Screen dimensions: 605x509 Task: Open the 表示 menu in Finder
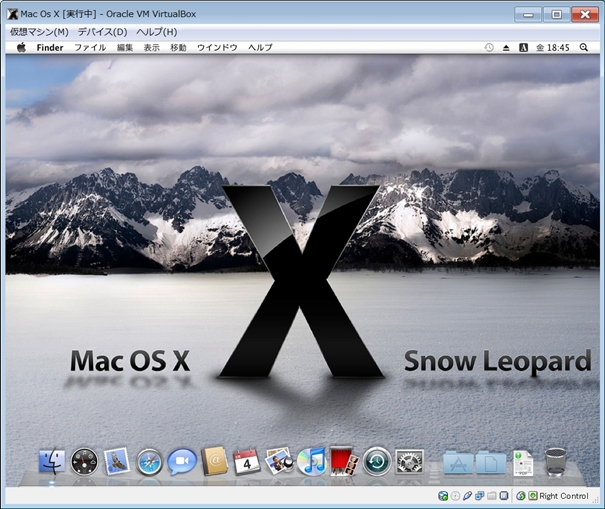click(151, 47)
